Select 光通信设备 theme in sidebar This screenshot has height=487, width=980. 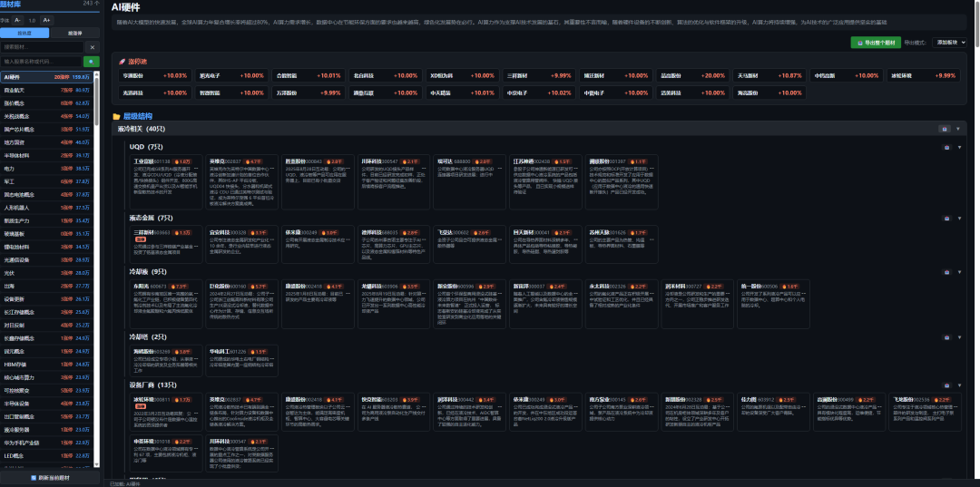click(x=47, y=259)
